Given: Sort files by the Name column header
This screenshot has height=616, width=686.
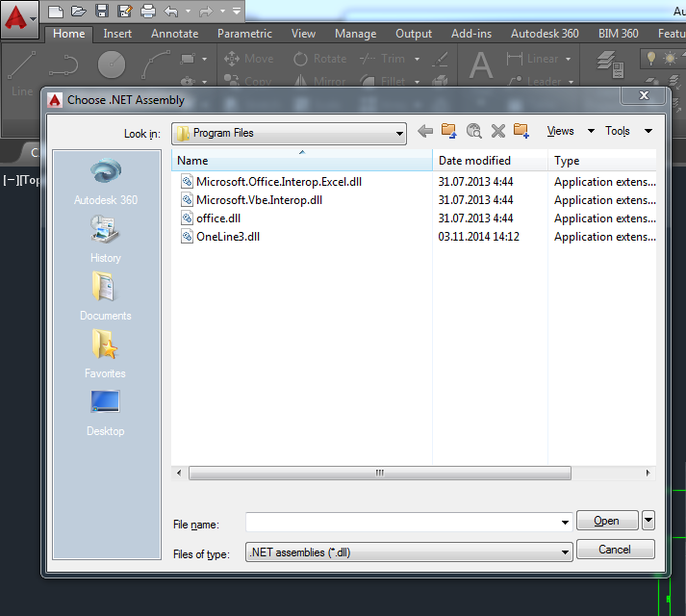Looking at the screenshot, I should click(302, 160).
